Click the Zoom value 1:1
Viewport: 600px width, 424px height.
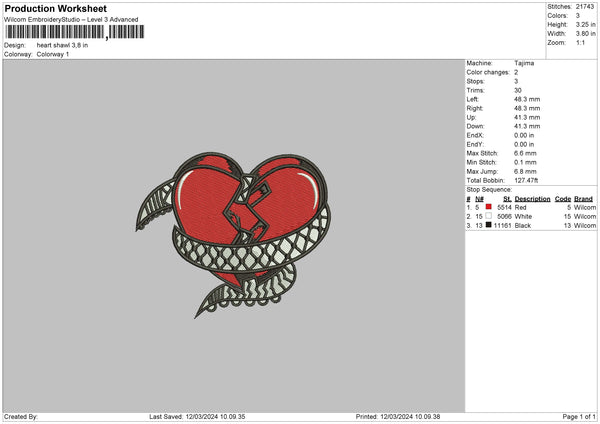click(x=580, y=42)
